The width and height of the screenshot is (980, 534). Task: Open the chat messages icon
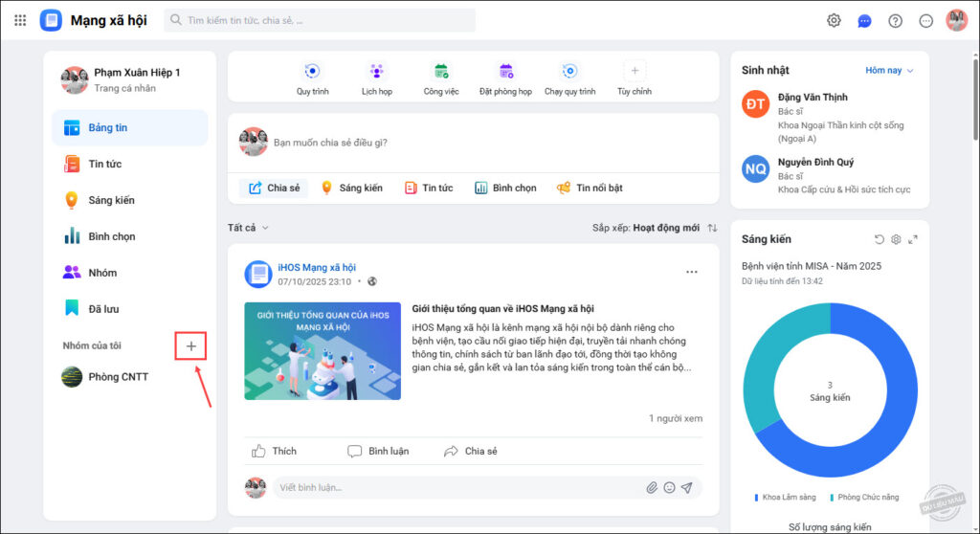point(864,21)
